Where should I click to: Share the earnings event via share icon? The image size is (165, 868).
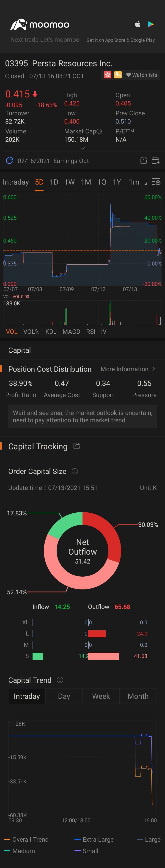click(143, 161)
